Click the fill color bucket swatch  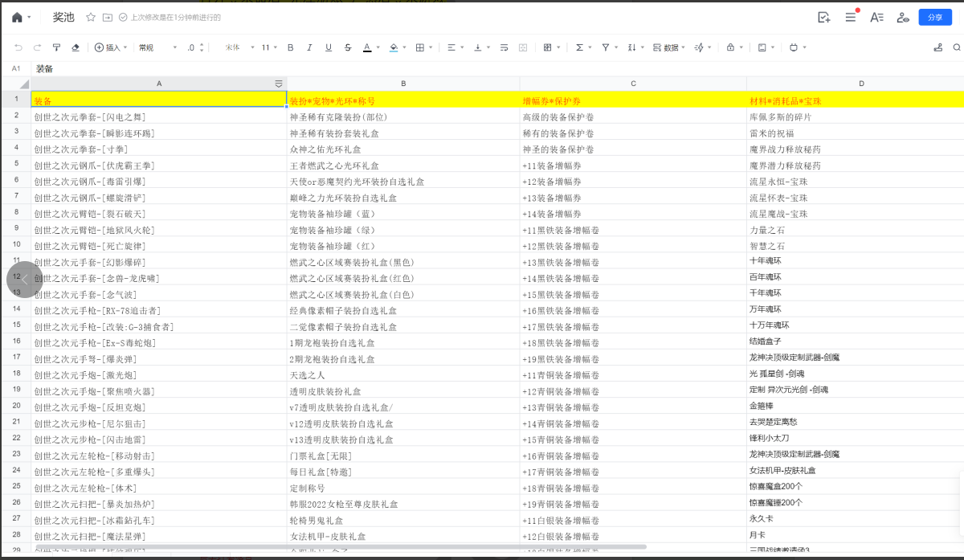(x=393, y=47)
